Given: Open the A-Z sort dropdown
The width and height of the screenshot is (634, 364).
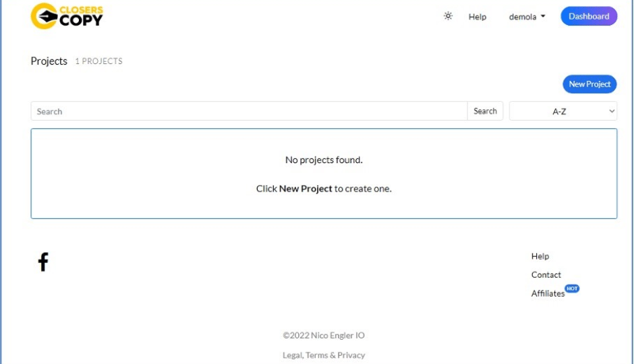Looking at the screenshot, I should coord(563,111).
